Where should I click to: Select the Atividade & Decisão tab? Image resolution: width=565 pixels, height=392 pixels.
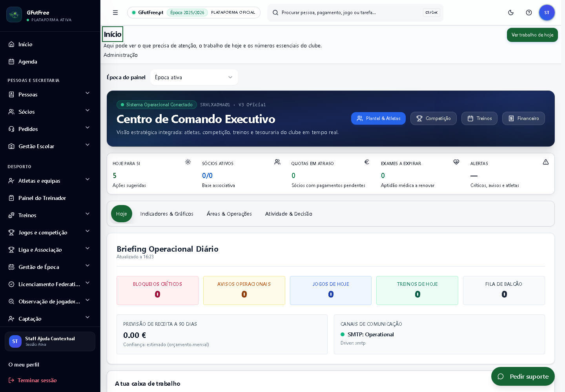(289, 214)
